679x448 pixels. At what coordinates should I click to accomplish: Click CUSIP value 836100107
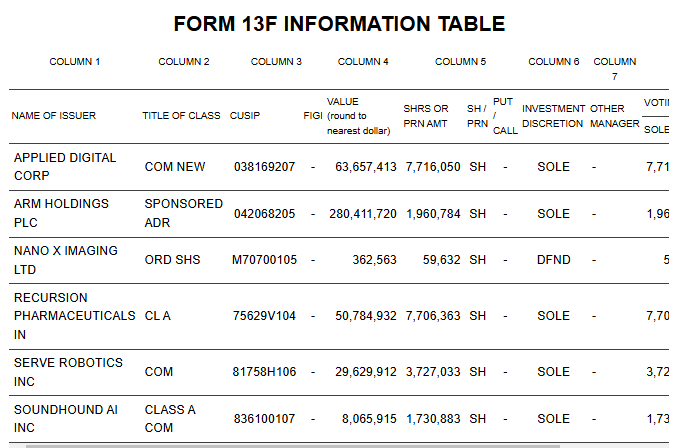coord(264,419)
